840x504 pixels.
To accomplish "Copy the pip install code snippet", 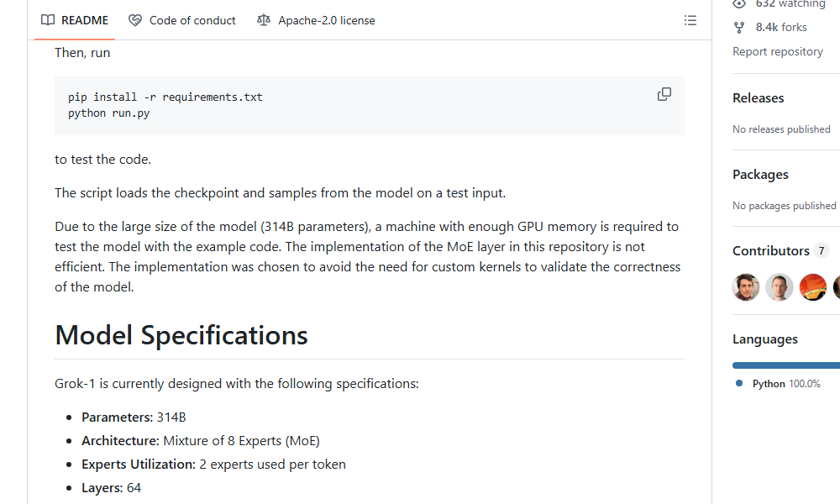I will point(664,94).
